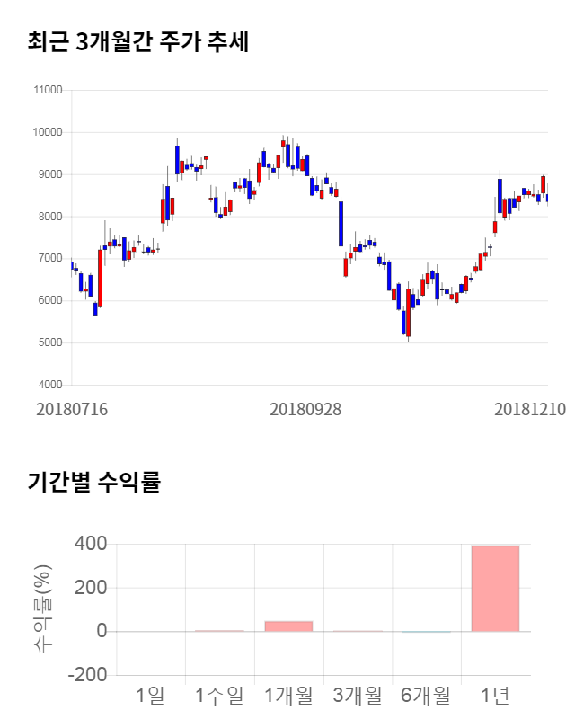The height and width of the screenshot is (728, 575).
Task: Click the 400 tick on returns chart
Action: coord(93,544)
